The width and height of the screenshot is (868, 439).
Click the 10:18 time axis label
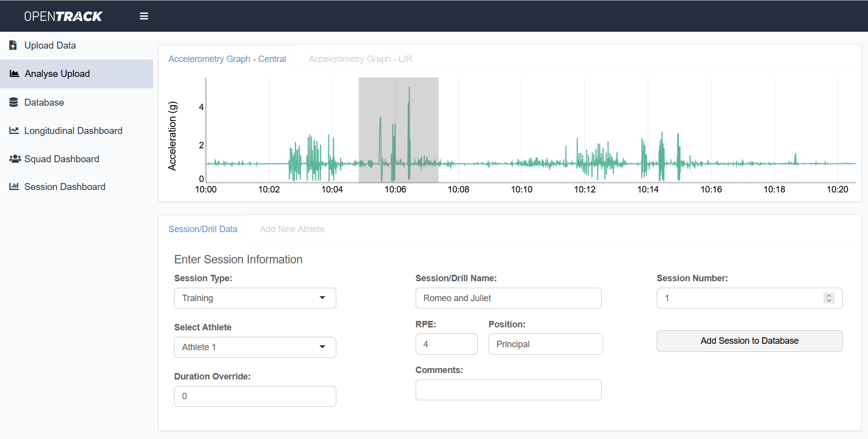(774, 189)
